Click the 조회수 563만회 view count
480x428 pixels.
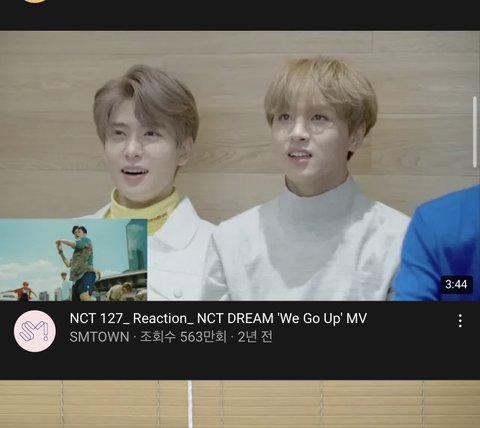pyautogui.click(x=183, y=337)
